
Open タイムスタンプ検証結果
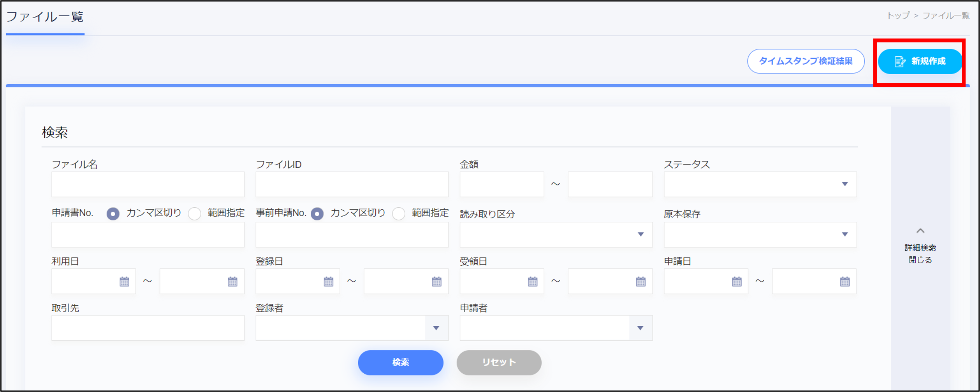click(x=806, y=61)
